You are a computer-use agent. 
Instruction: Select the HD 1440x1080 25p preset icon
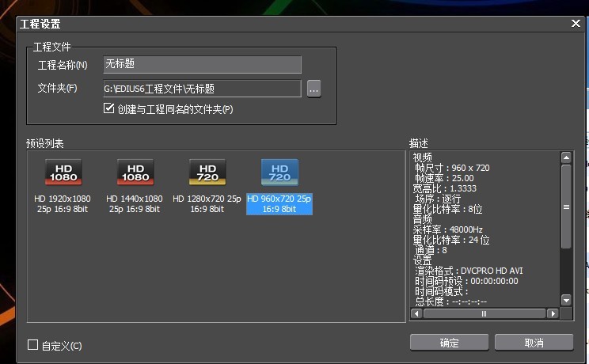tap(135, 173)
